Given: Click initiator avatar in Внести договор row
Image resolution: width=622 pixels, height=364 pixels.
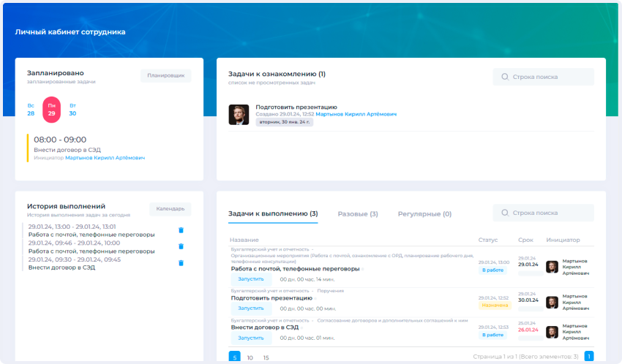Looking at the screenshot, I should coord(552,332).
